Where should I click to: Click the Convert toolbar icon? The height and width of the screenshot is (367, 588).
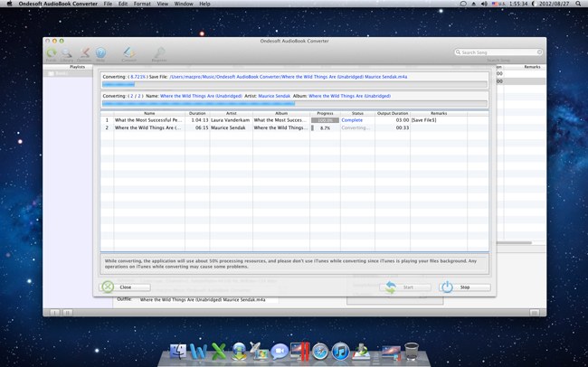(x=129, y=52)
